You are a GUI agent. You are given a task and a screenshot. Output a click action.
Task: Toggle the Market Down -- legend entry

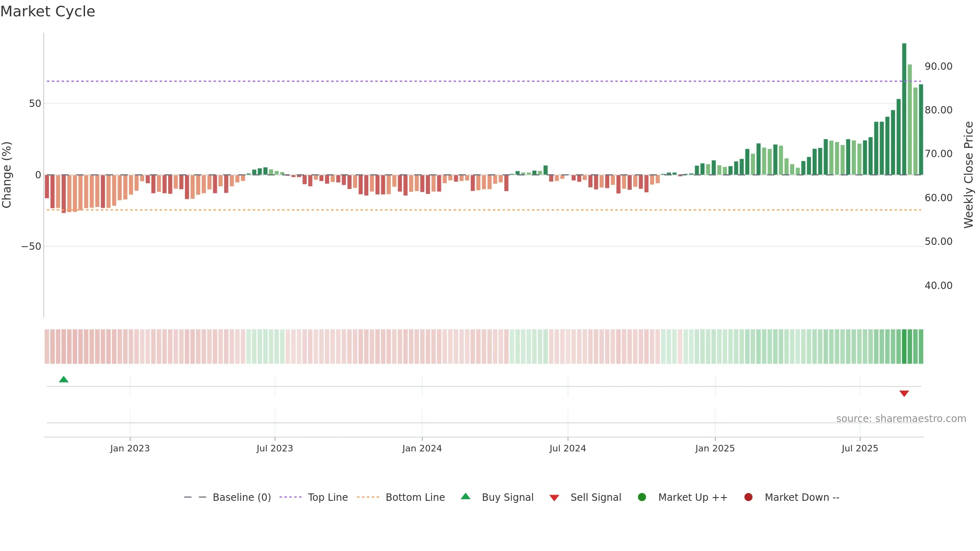[792, 497]
